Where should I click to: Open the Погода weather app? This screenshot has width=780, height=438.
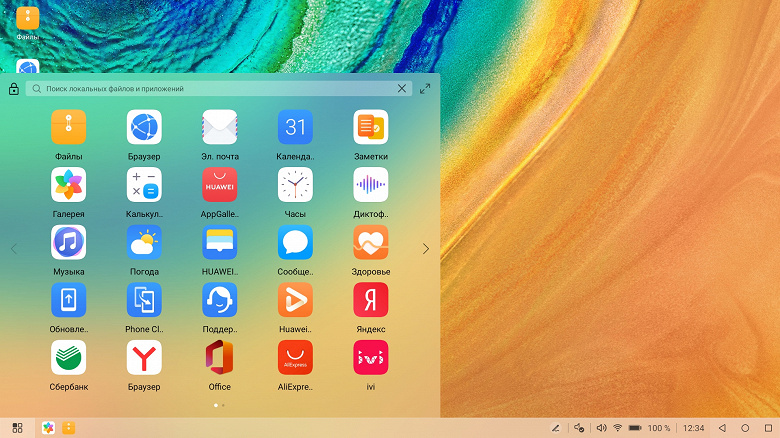point(144,242)
